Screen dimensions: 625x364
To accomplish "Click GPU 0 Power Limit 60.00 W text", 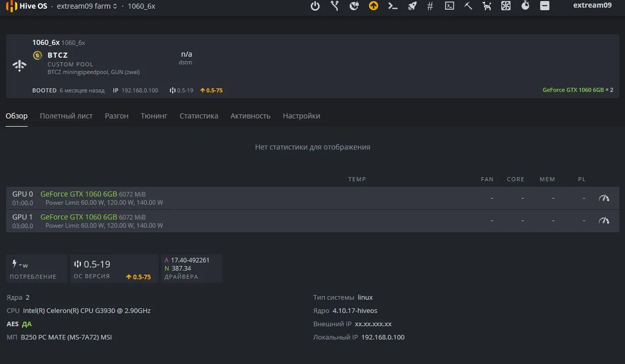I will coord(104,203).
